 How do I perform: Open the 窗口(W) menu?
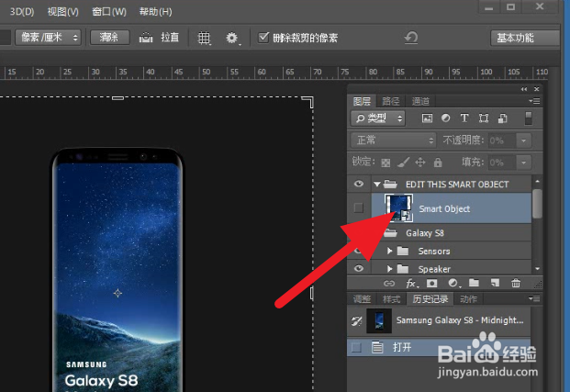point(109,12)
